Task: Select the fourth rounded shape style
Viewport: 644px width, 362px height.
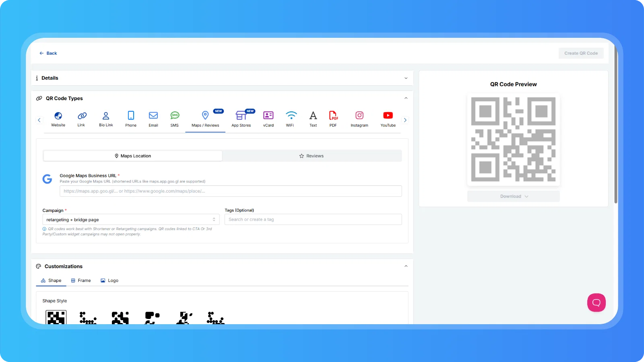Action: pos(153,317)
